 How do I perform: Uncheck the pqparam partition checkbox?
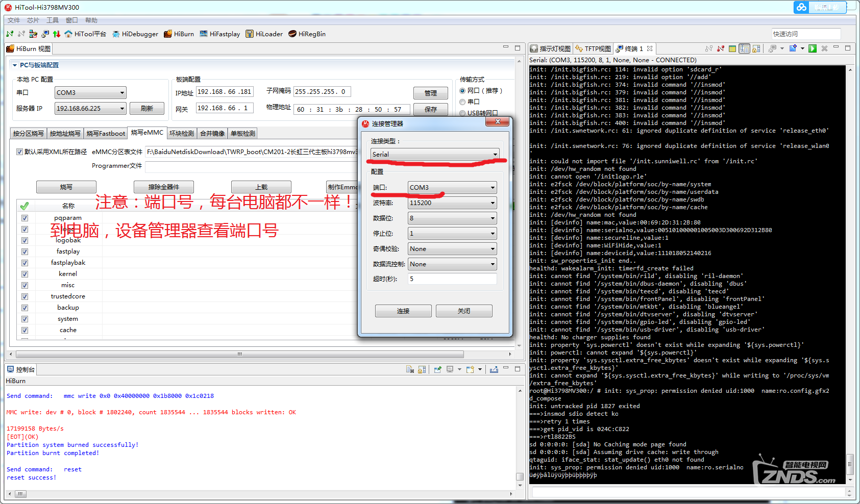[24, 218]
